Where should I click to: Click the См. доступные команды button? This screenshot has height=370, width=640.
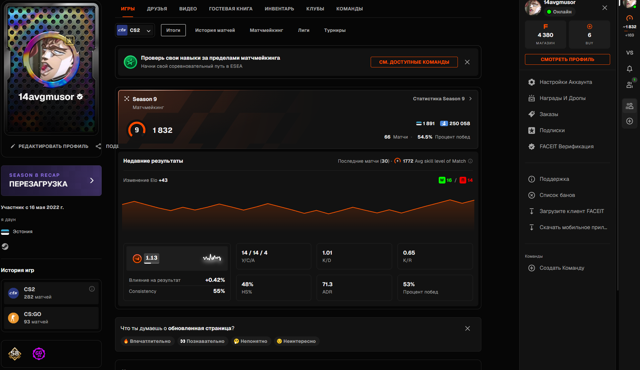pos(414,62)
